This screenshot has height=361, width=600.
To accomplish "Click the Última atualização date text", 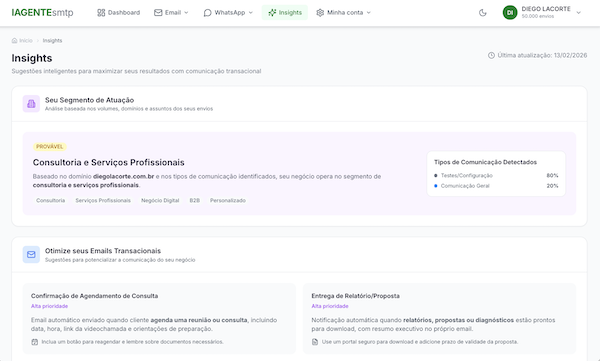I will (542, 56).
